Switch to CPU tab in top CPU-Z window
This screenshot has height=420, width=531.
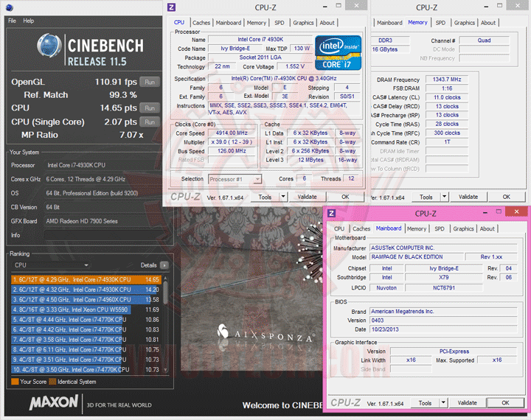point(179,22)
